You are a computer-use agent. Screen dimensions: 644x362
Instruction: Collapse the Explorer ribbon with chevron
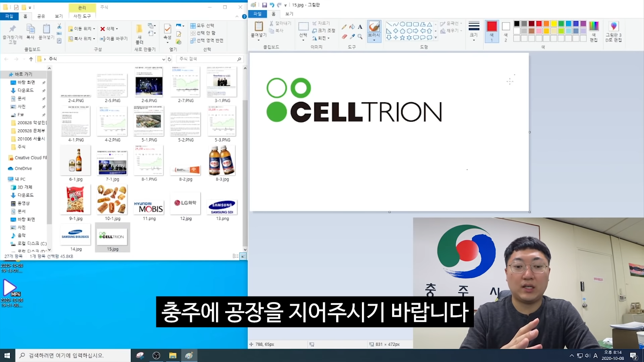pyautogui.click(x=237, y=16)
